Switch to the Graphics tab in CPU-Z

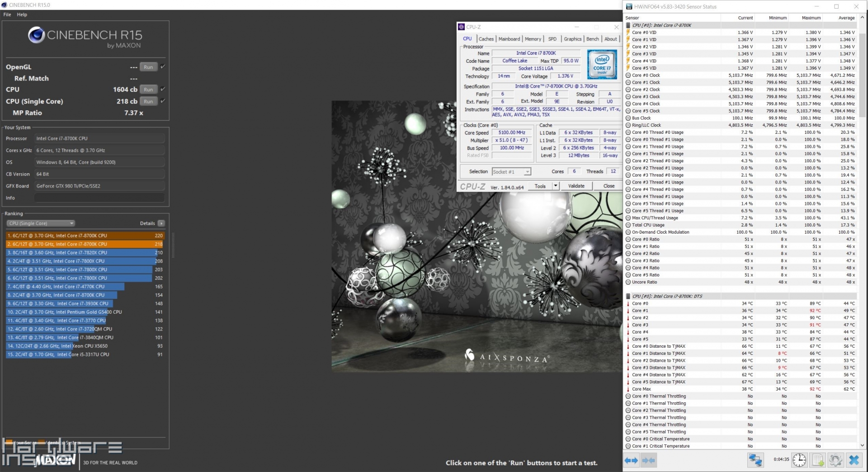573,39
